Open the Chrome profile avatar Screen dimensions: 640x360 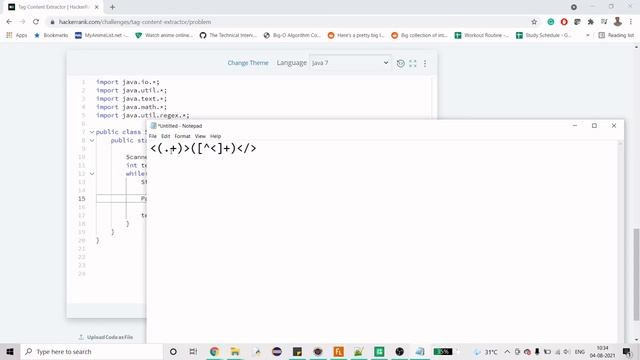point(618,22)
